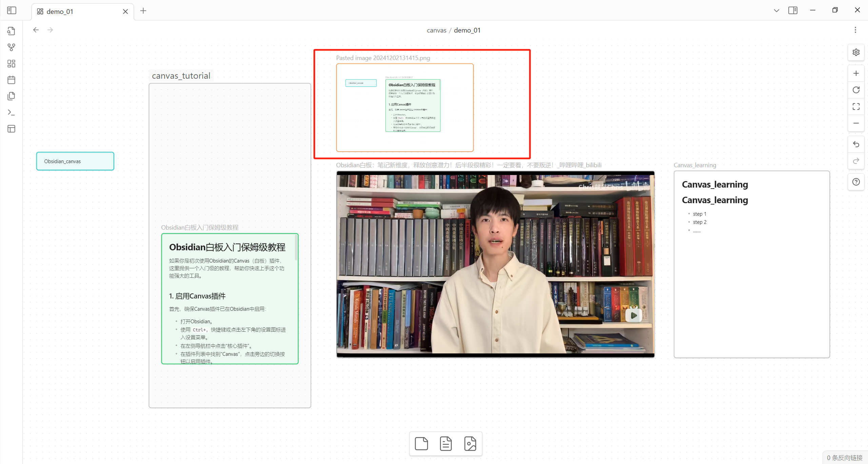Zoom to fit canvas
Screen dimensions: 868x464
(x=856, y=107)
